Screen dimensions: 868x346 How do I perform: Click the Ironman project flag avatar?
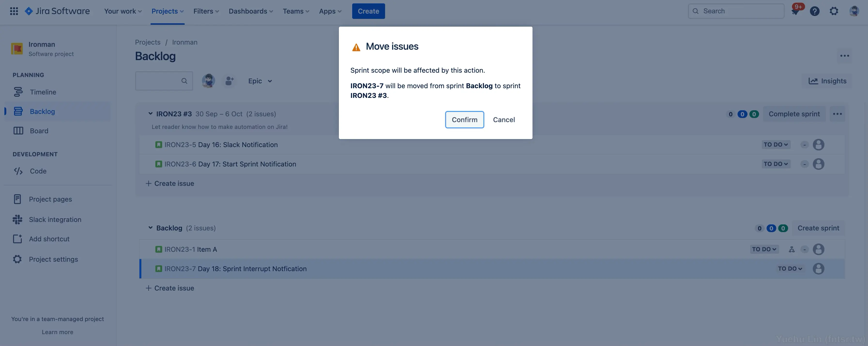pos(17,49)
